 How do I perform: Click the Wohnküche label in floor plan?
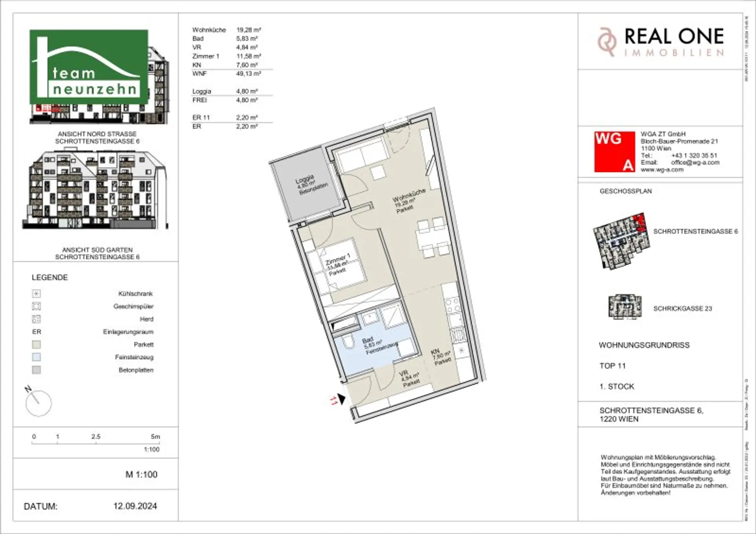[x=409, y=196]
